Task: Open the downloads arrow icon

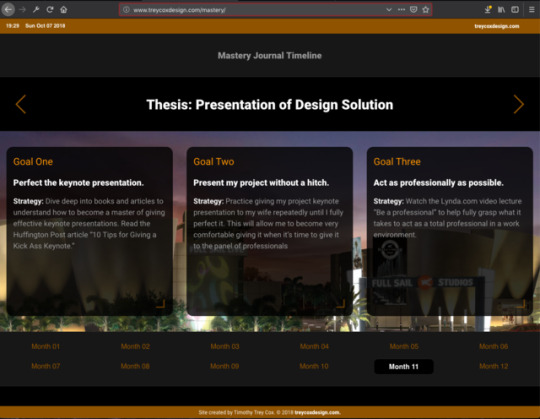Action: (x=488, y=10)
